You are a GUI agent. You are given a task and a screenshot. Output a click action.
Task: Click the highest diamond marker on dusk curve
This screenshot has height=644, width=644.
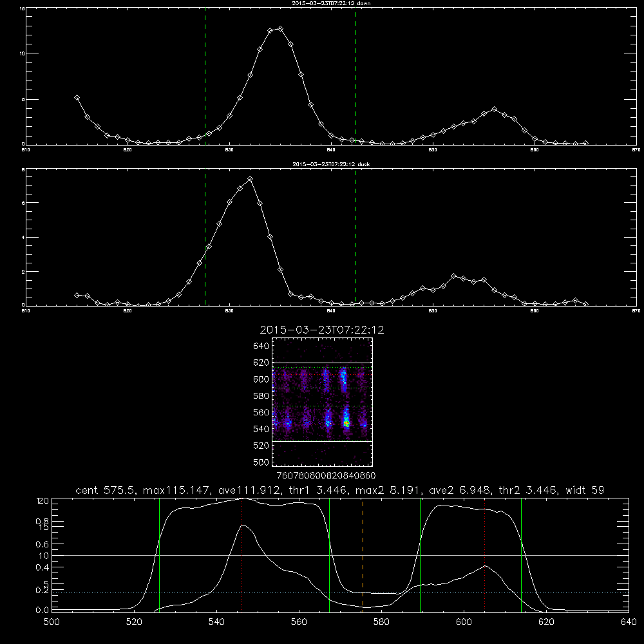[250, 178]
